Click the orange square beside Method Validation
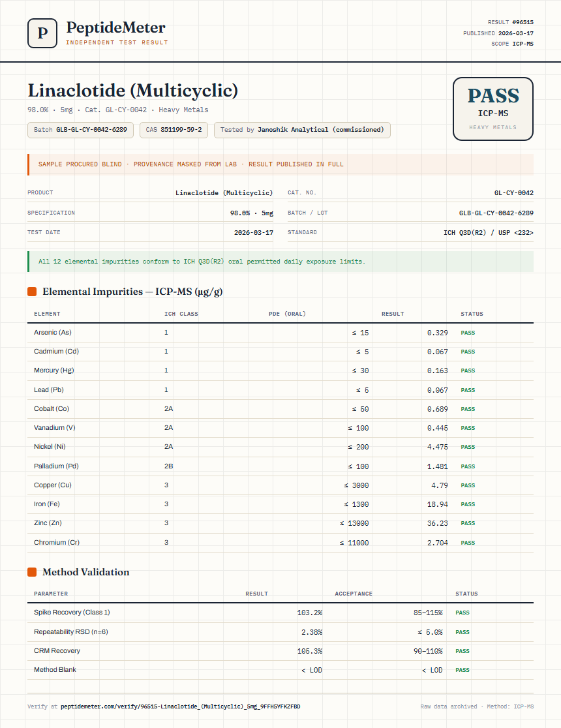This screenshot has width=561, height=728. tap(32, 572)
